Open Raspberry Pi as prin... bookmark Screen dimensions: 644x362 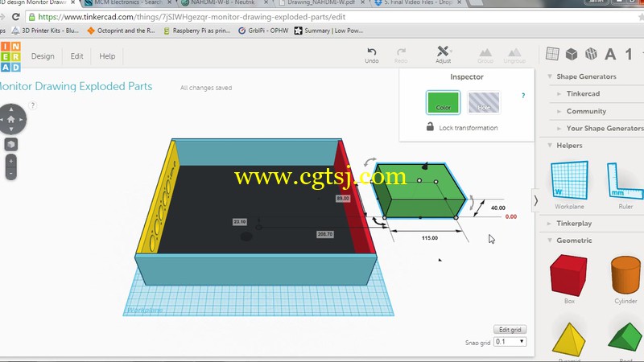[x=196, y=31]
